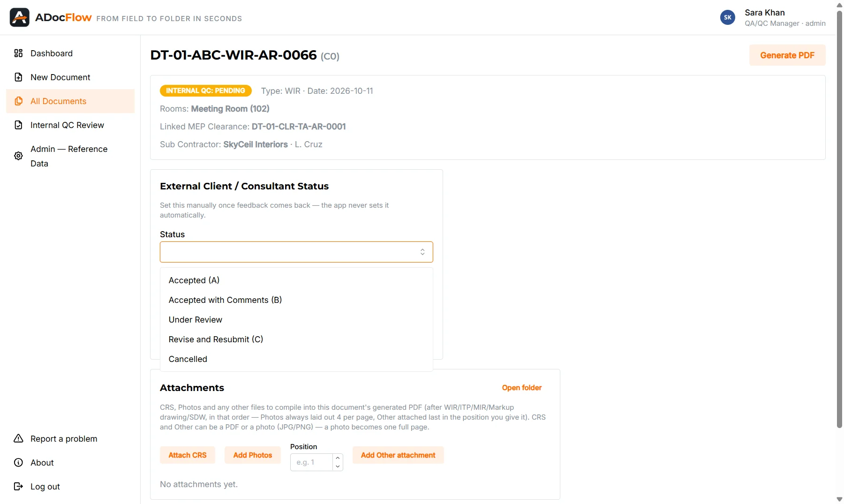The width and height of the screenshot is (844, 504).
Task: Click the Log out arrow icon
Action: tap(18, 486)
